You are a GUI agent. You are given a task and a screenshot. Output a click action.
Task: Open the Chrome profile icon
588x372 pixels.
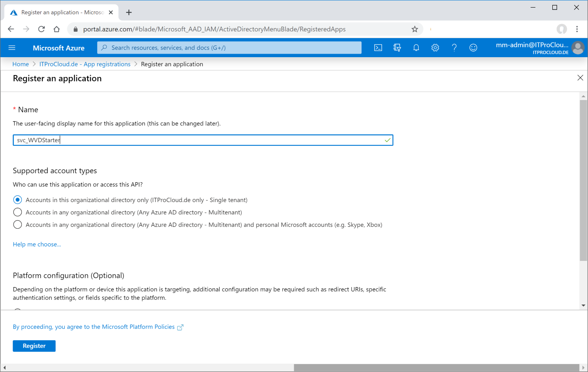tap(561, 29)
